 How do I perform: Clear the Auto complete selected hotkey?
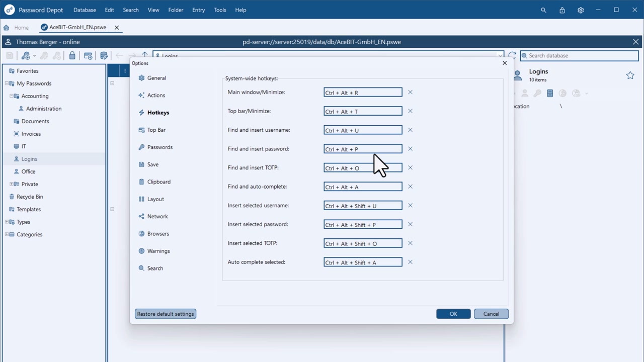tap(410, 262)
